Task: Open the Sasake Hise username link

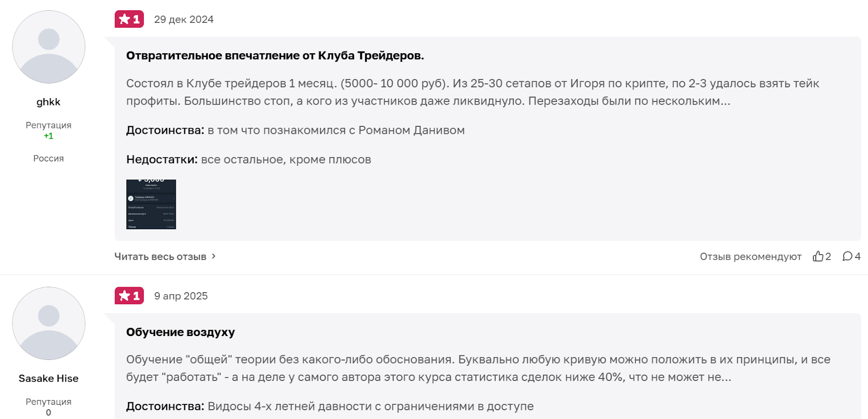Action: coord(48,378)
